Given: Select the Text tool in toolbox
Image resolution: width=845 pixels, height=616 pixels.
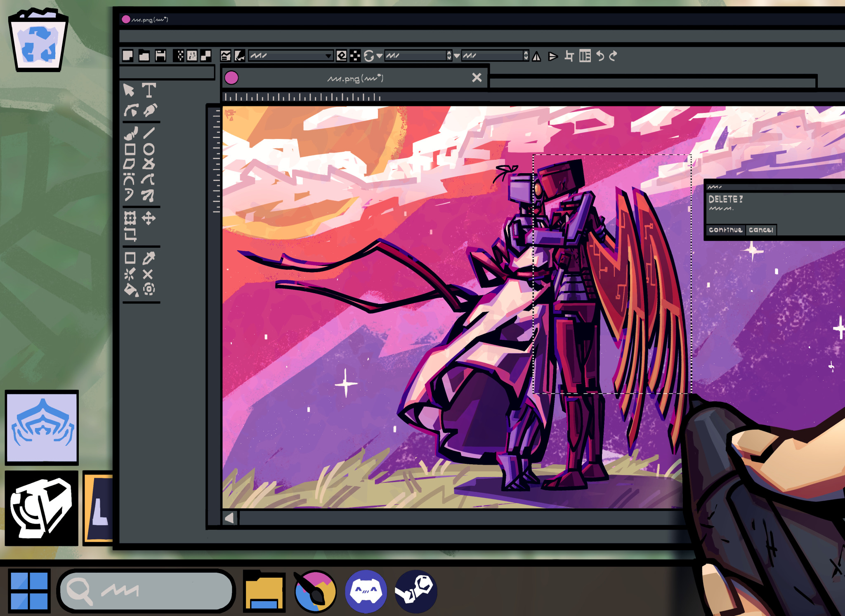Looking at the screenshot, I should [149, 90].
